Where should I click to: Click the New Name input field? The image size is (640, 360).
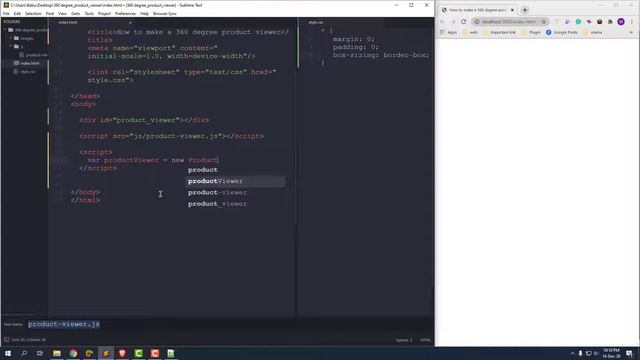click(x=229, y=324)
